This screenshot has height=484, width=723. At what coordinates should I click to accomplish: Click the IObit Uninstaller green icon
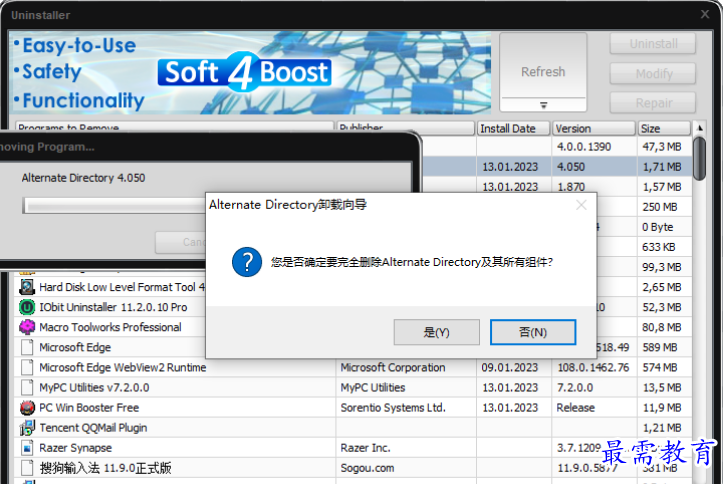[27, 307]
